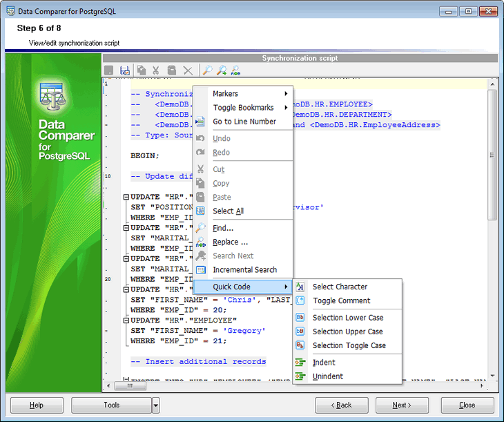This screenshot has width=504, height=422.
Task: Choose Go to Line Number from context menu
Action: pos(244,122)
